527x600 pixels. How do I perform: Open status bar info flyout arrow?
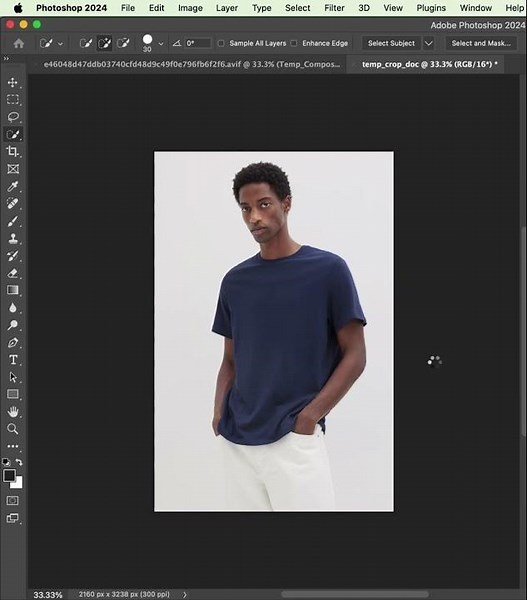tap(185, 594)
